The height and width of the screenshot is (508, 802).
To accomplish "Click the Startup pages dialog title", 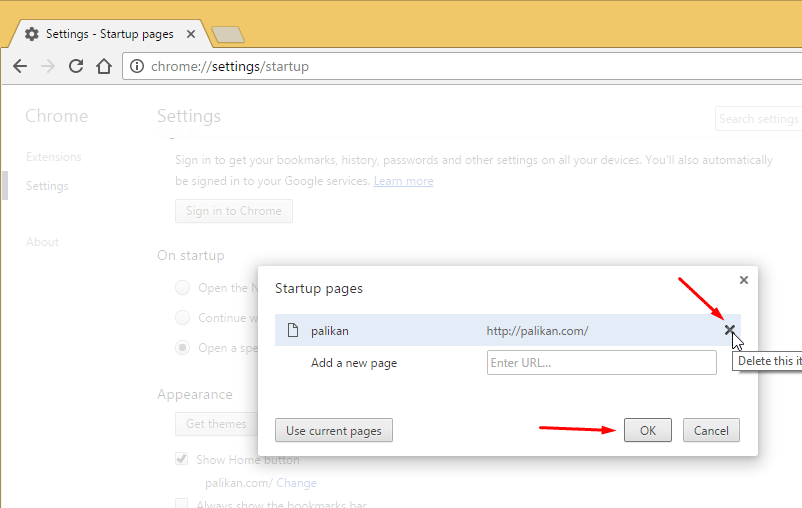I will click(x=319, y=289).
